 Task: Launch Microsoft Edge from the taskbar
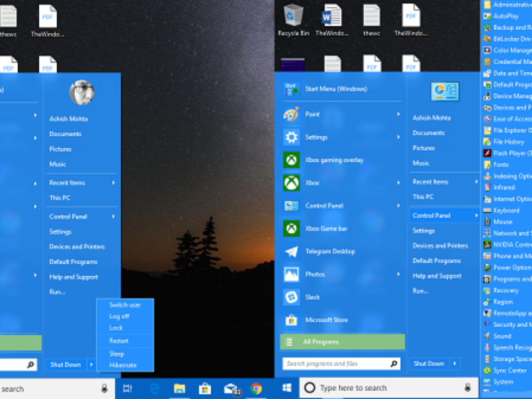point(154,389)
